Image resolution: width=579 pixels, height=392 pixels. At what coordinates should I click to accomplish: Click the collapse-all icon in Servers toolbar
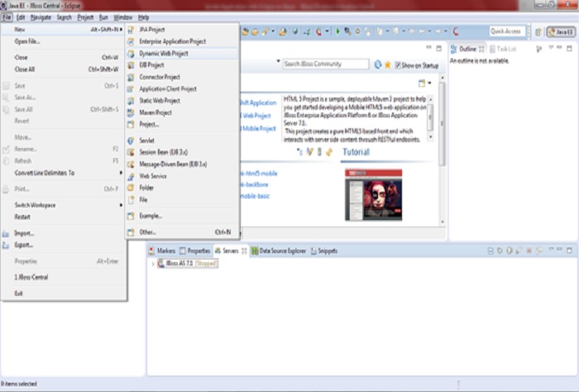tap(490, 251)
